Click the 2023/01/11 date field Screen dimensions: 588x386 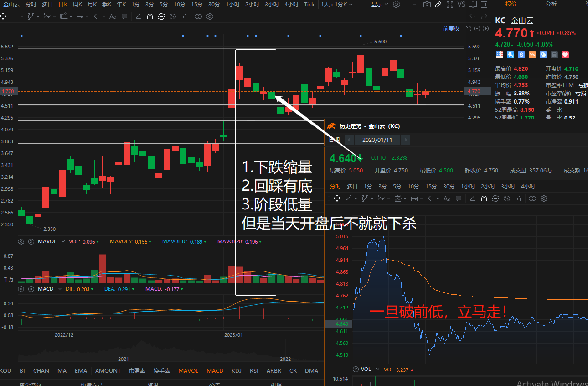(x=377, y=140)
